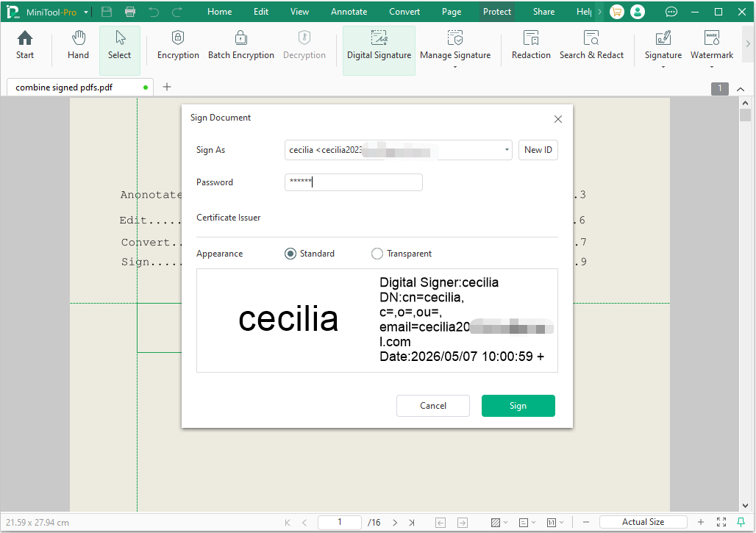Viewport: 756px width, 533px height.
Task: Click the New ID button
Action: click(x=538, y=150)
